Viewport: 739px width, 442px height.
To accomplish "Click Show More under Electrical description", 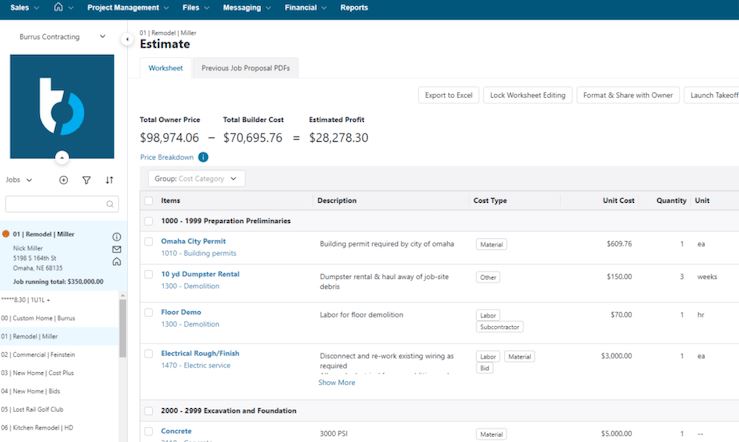I will (337, 383).
